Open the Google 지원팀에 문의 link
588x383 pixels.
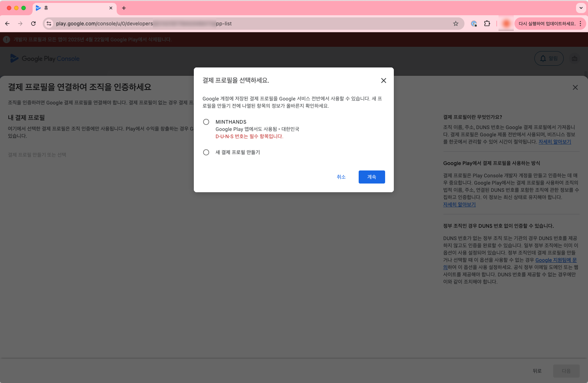point(556,260)
